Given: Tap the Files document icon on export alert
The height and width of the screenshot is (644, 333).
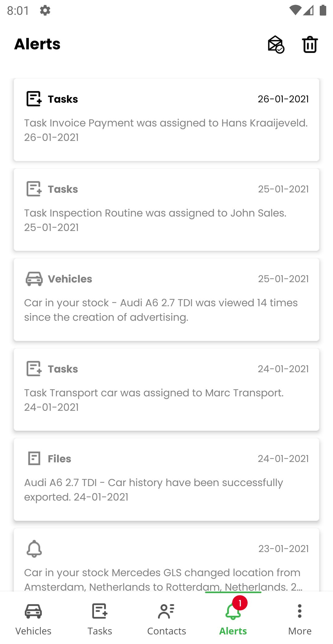Looking at the screenshot, I should [x=34, y=458].
